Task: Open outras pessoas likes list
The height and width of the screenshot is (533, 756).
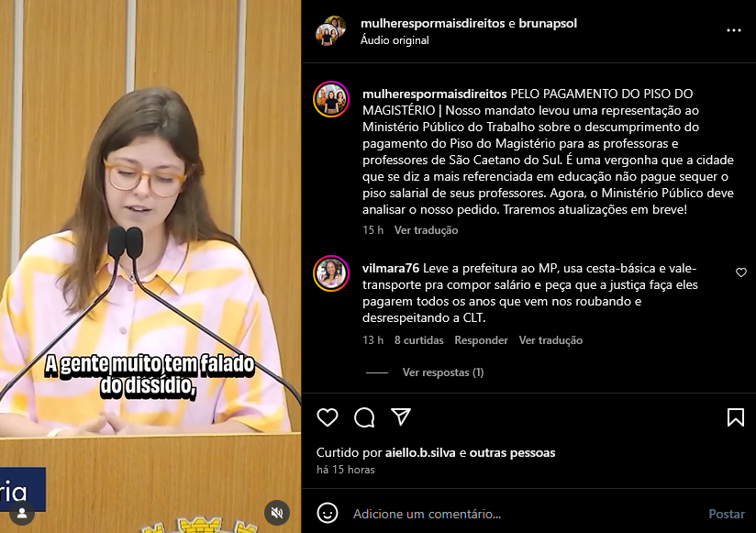Action: click(513, 452)
